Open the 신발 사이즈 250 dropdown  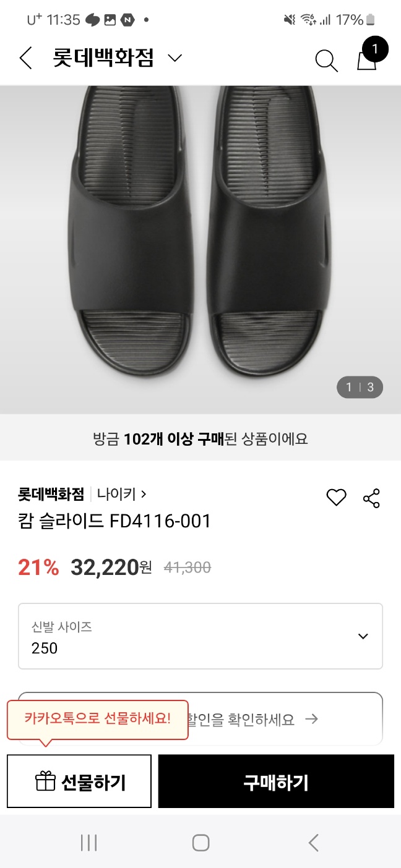pyautogui.click(x=200, y=636)
